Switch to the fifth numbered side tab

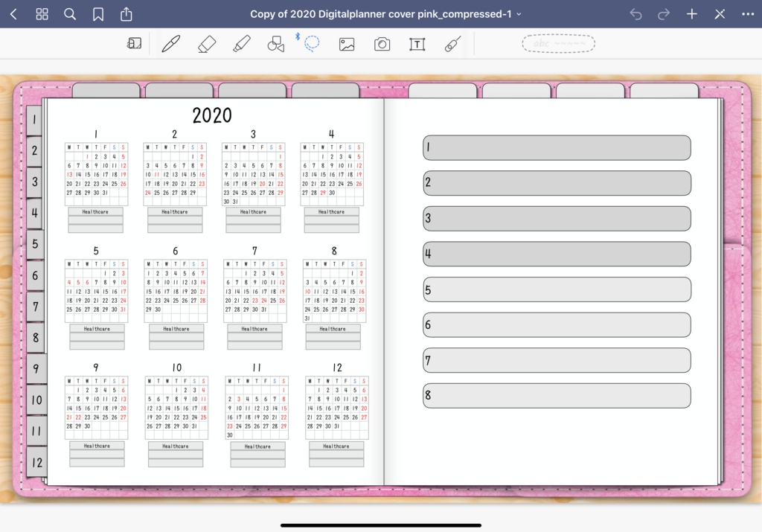point(34,244)
